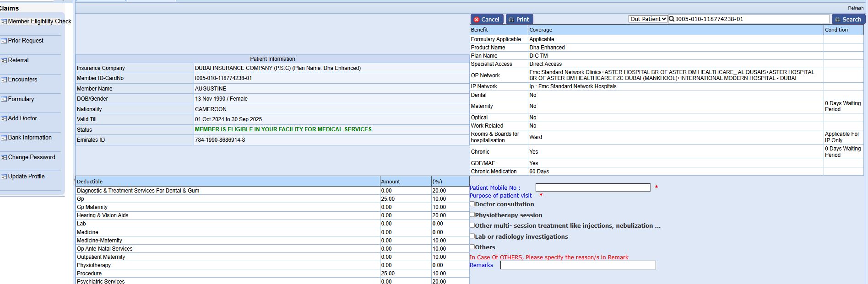Click the Add Doctor sidebar icon
This screenshot has width=868, height=284.
pyautogui.click(x=4, y=118)
